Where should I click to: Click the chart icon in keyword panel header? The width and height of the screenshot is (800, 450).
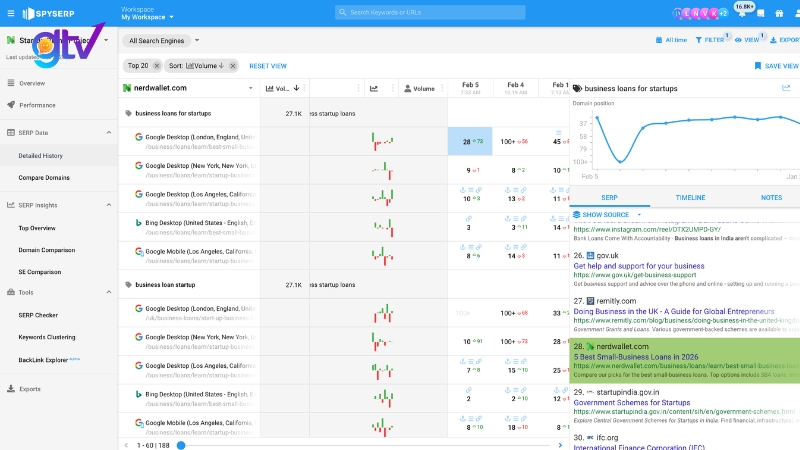coord(786,88)
